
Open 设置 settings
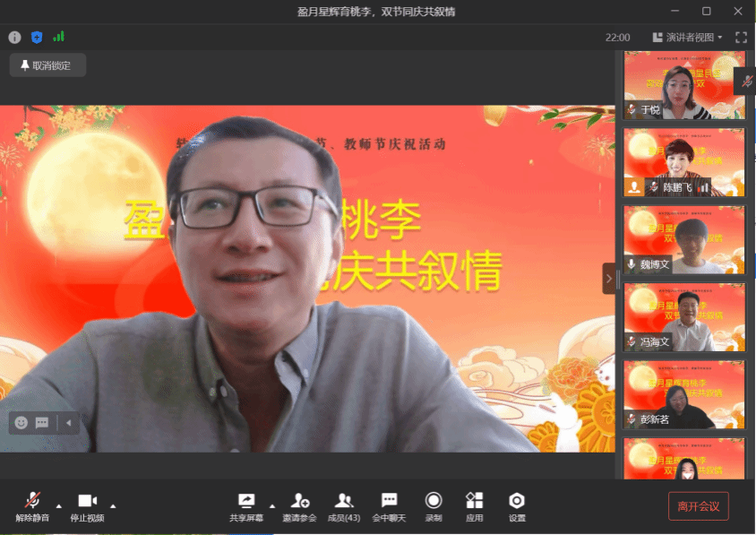[517, 506]
